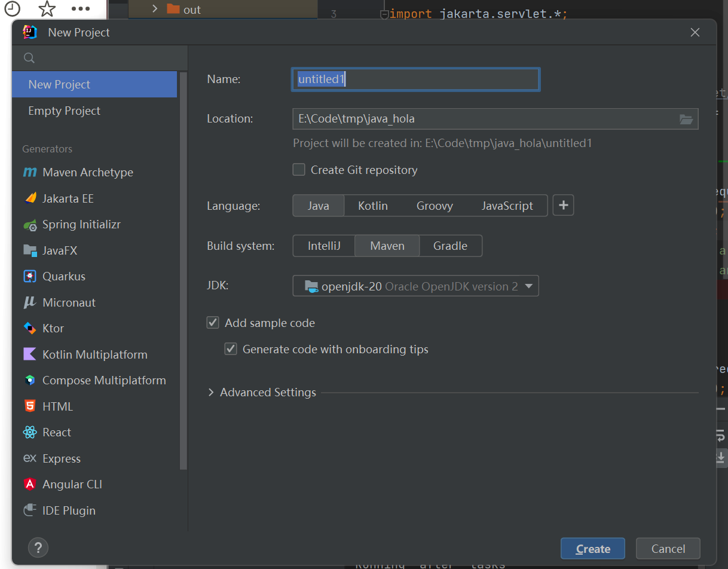Select the Kotlin Multiplatform generator
The image size is (728, 569).
point(94,354)
